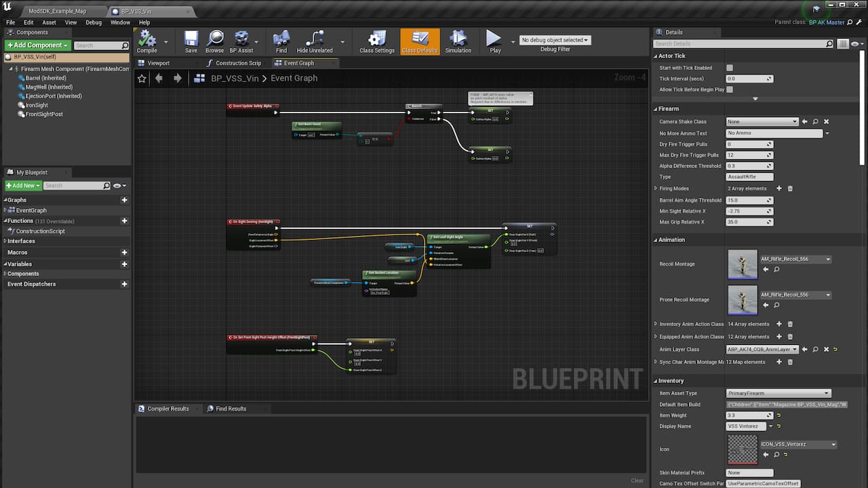The height and width of the screenshot is (488, 868).
Task: Open Class Settings from the toolbar
Action: coord(376,41)
